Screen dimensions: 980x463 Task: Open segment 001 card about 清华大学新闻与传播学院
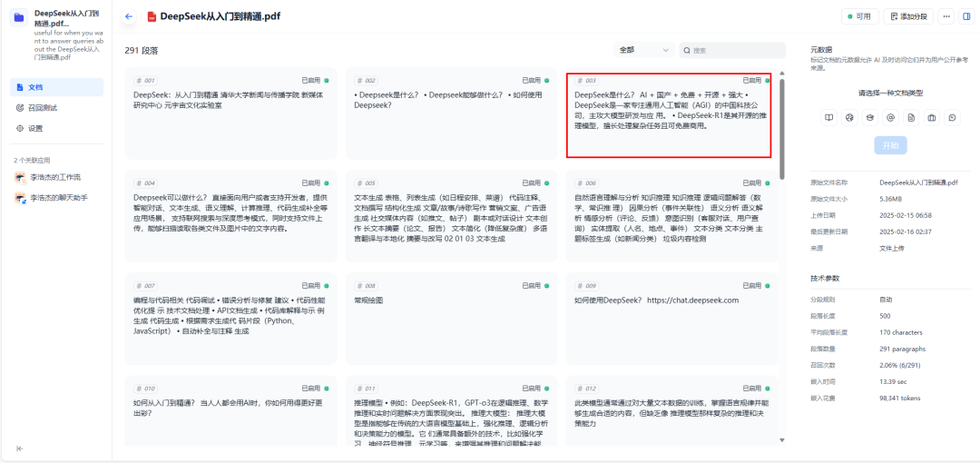(x=230, y=113)
